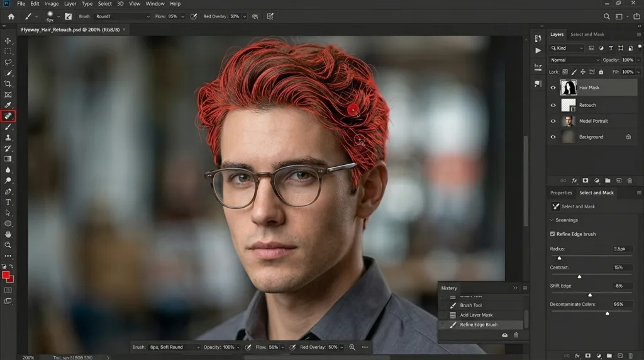644x360 pixels.
Task: Open bottom bar Opacity 100% dropdown
Action: coord(238,347)
